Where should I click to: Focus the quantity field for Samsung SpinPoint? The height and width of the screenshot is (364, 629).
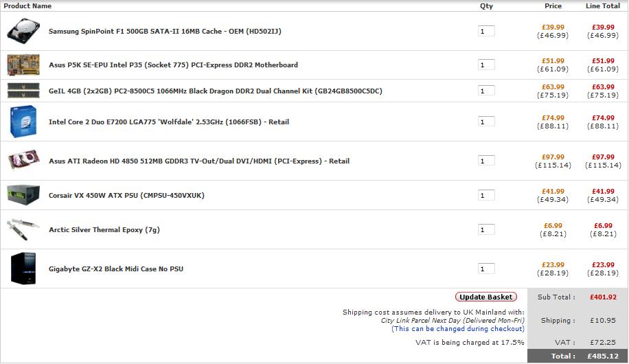(486, 31)
